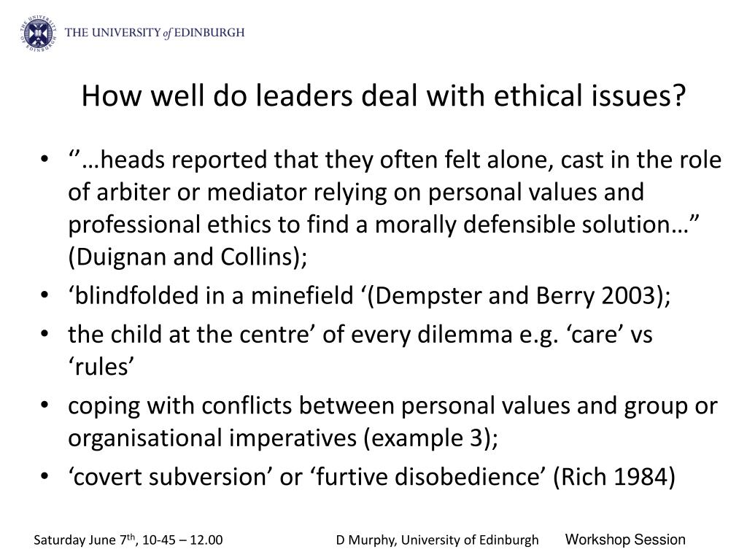
Task: Click the 'Saturday June 7th' date footer
Action: coord(128,540)
